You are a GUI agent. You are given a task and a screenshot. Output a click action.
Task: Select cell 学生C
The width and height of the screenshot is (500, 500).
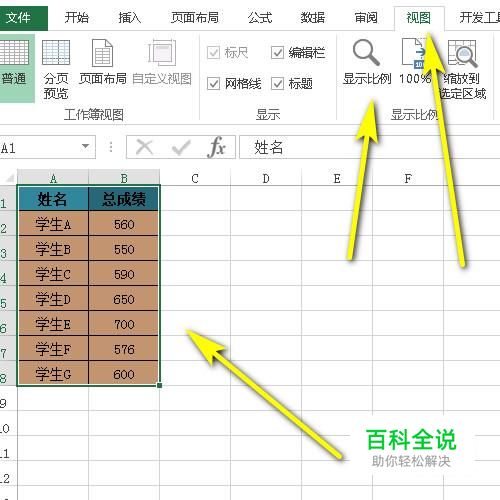tap(53, 274)
